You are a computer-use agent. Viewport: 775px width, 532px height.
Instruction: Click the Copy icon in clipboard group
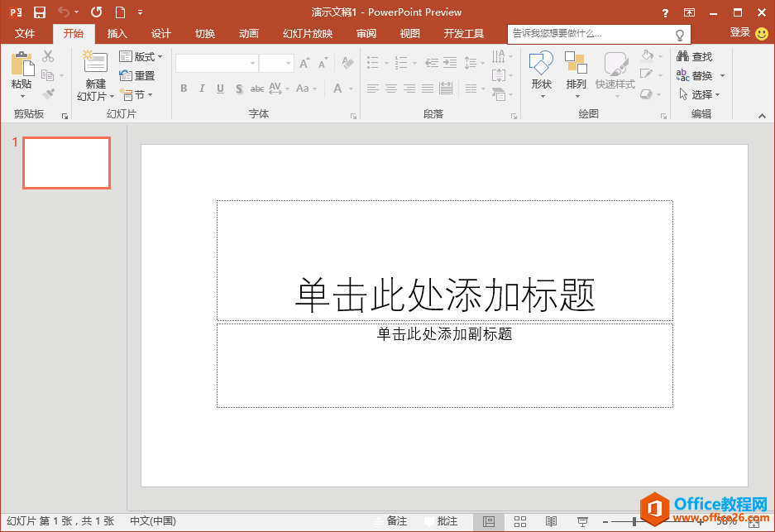click(47, 75)
